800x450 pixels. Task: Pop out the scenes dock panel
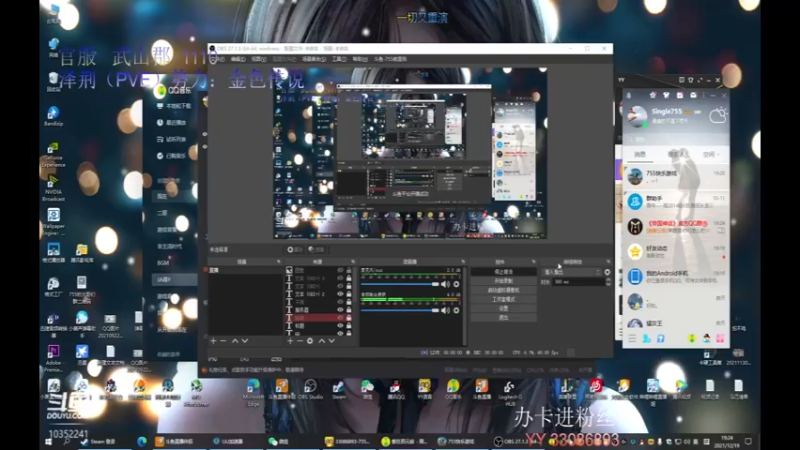[x=279, y=262]
